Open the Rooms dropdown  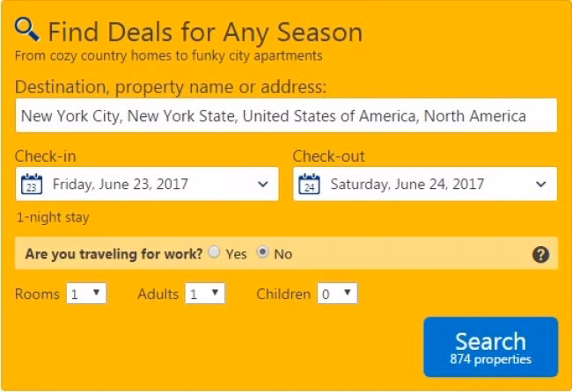(86, 294)
